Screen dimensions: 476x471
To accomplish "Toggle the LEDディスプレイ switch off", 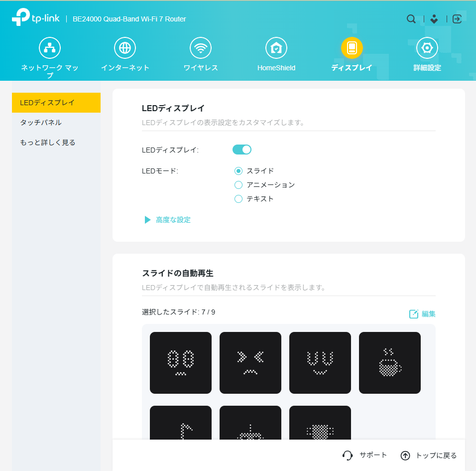I will point(242,150).
